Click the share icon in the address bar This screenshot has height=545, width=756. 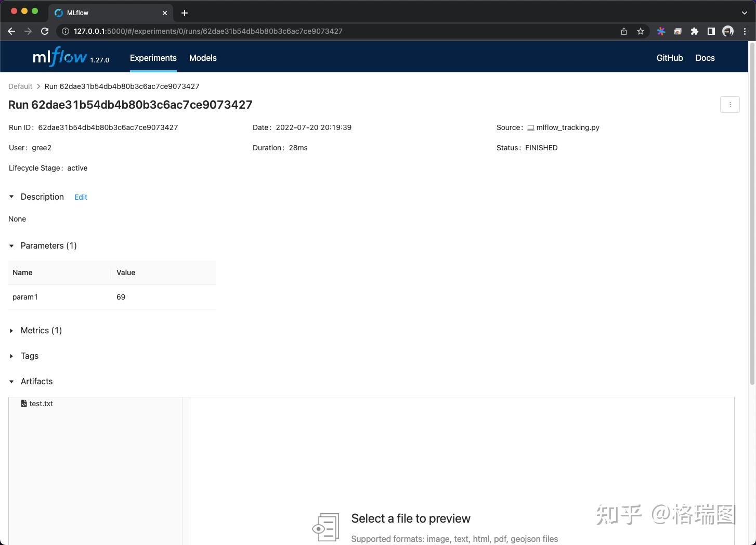point(623,31)
